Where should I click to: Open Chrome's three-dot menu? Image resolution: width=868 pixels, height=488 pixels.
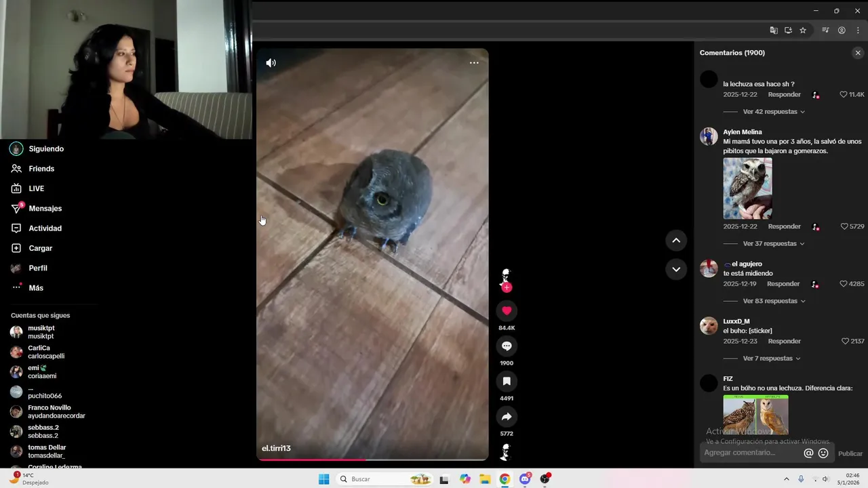pyautogui.click(x=858, y=30)
